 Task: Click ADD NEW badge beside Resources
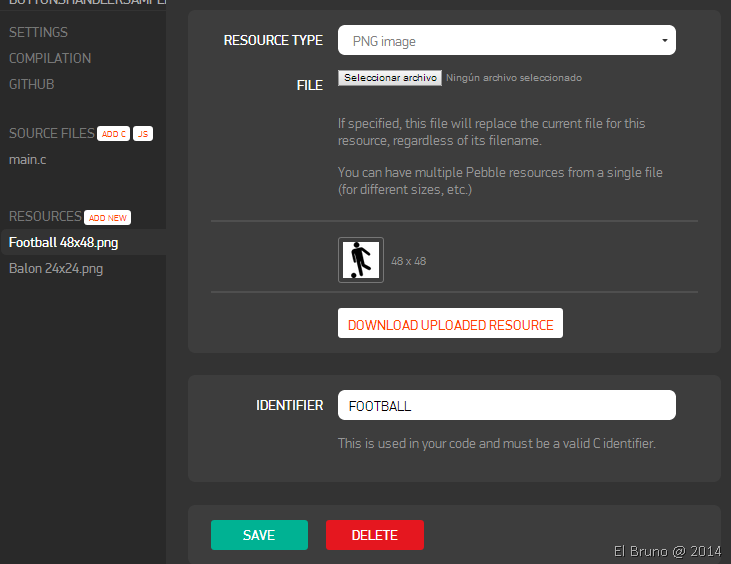[108, 218]
